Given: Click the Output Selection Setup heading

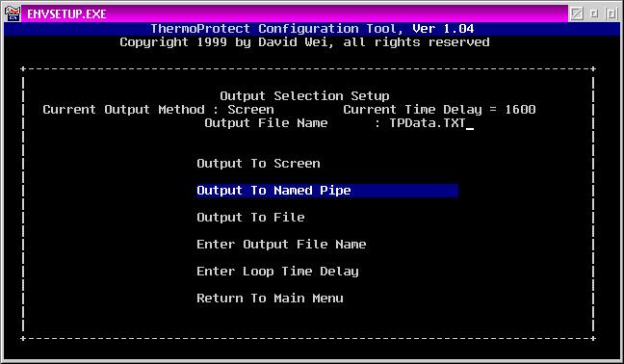Looking at the screenshot, I should pos(304,96).
